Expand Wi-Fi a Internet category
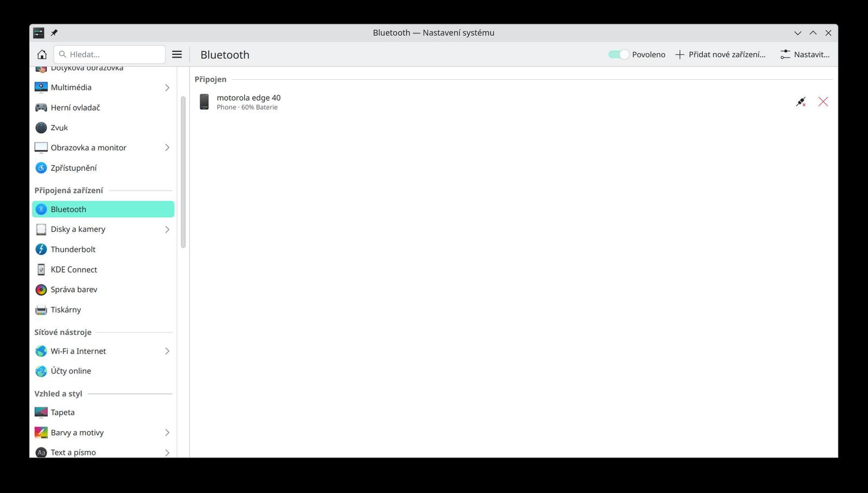 167,351
